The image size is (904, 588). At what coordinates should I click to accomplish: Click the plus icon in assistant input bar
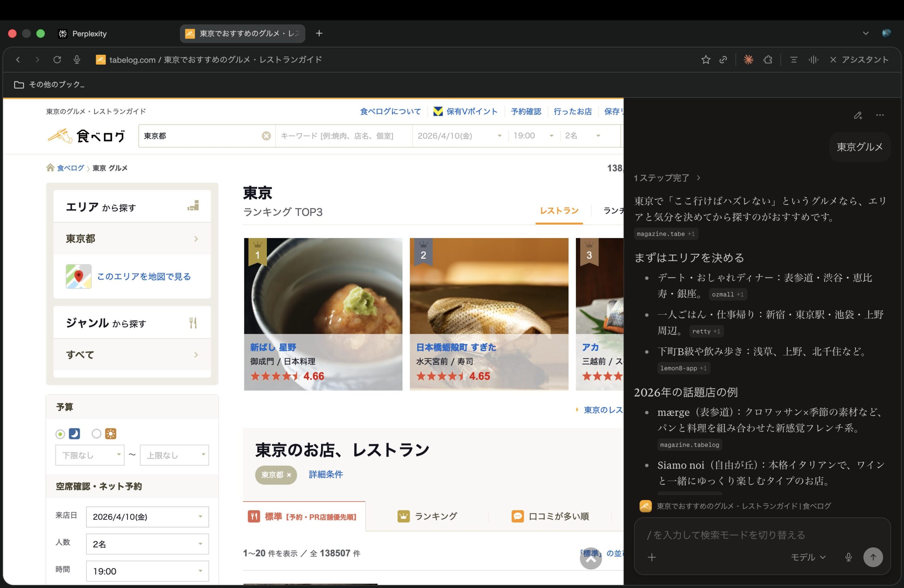(x=652, y=557)
